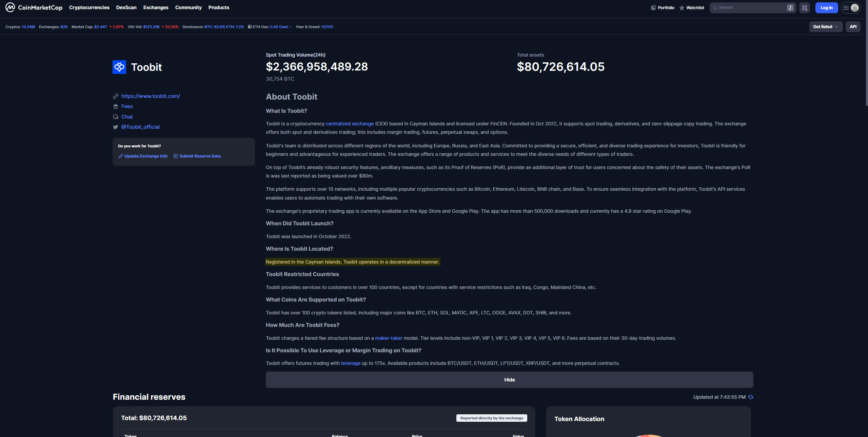Screen dimensions: 868x437
Task: Expand the Get listed dropdown
Action: coord(826,27)
